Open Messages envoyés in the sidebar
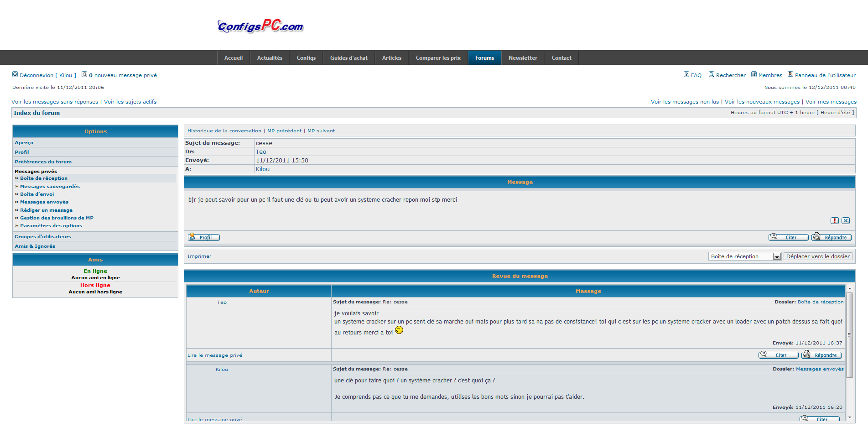The image size is (868, 428). coord(44,202)
